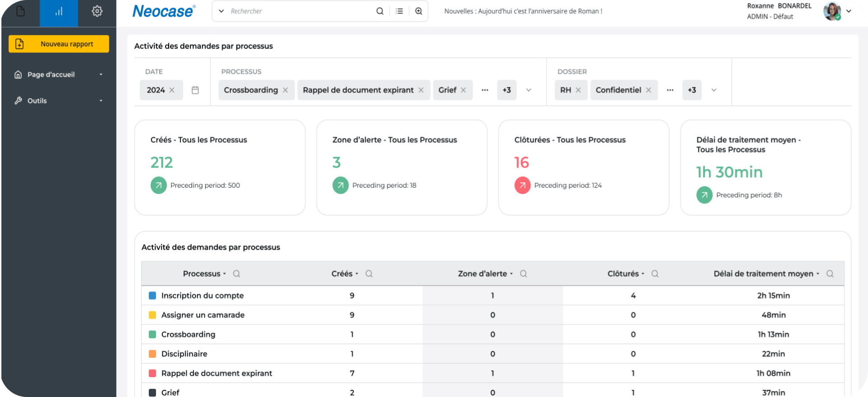This screenshot has width=868, height=397.
Task: Expand the user account chevron
Action: (849, 11)
